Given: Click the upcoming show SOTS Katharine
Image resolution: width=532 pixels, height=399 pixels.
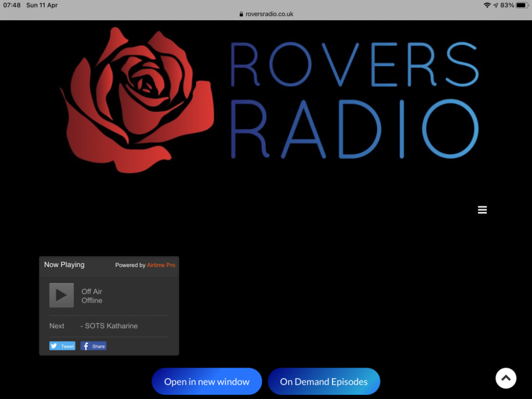Looking at the screenshot, I should (x=111, y=326).
